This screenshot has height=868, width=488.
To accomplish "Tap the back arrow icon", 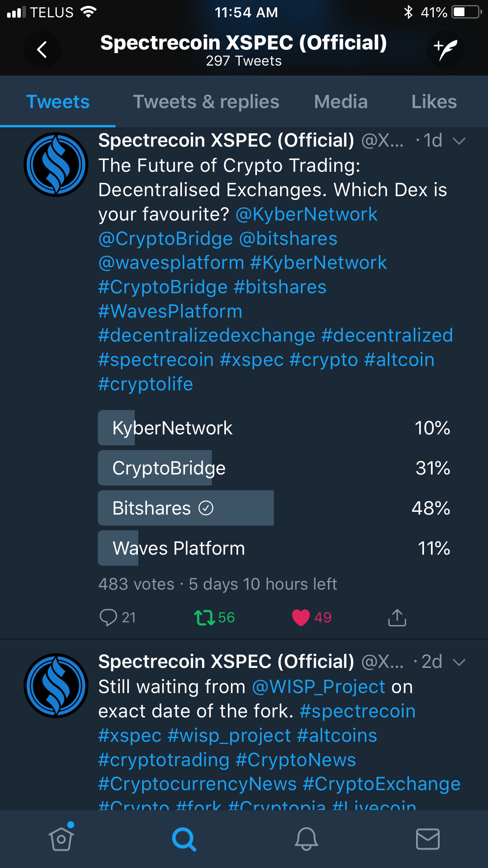I will tap(42, 50).
